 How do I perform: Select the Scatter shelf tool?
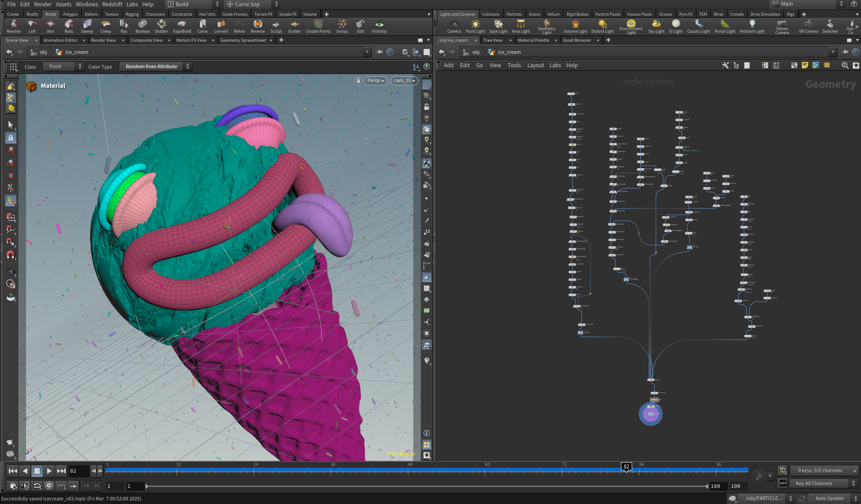(x=294, y=26)
